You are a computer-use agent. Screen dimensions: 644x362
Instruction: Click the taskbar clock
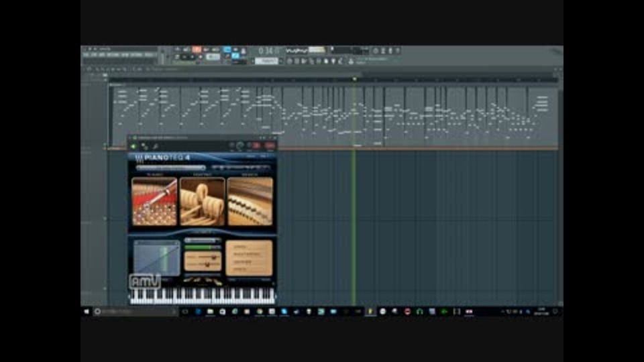[x=541, y=312]
